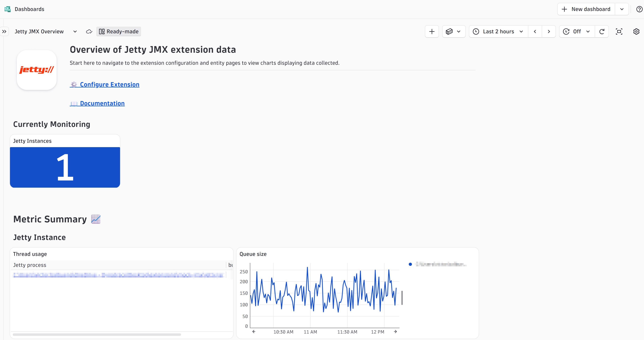Viewport: 644px width, 340px height.
Task: Expand the sidebar with double chevron
Action: tap(4, 31)
